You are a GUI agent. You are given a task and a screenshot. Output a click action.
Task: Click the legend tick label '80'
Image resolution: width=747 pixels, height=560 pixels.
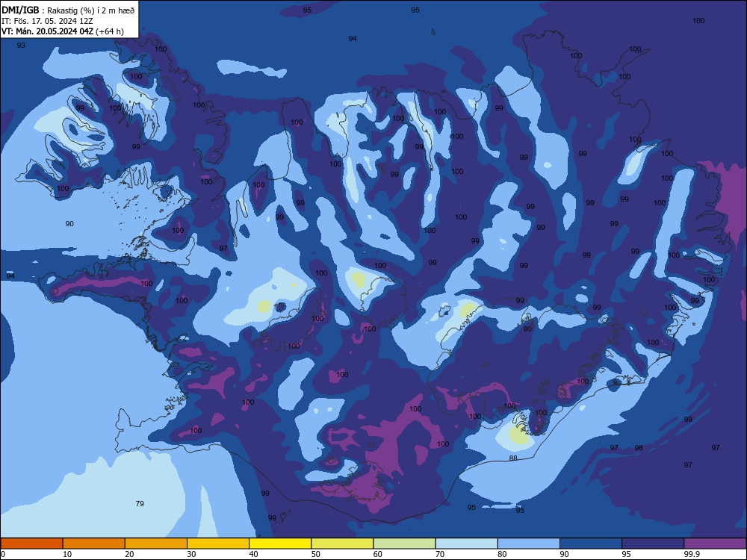(502, 554)
